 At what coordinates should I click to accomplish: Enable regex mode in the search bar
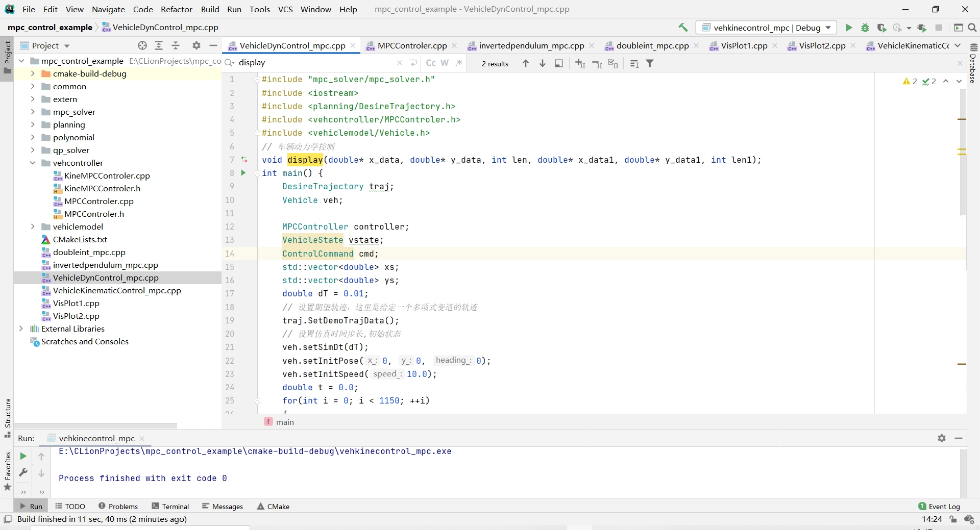458,63
